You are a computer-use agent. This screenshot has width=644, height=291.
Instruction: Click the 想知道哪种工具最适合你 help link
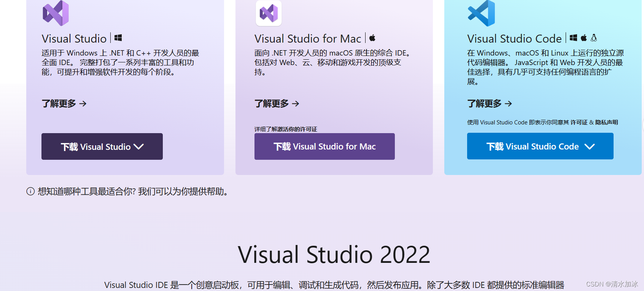pos(133,191)
